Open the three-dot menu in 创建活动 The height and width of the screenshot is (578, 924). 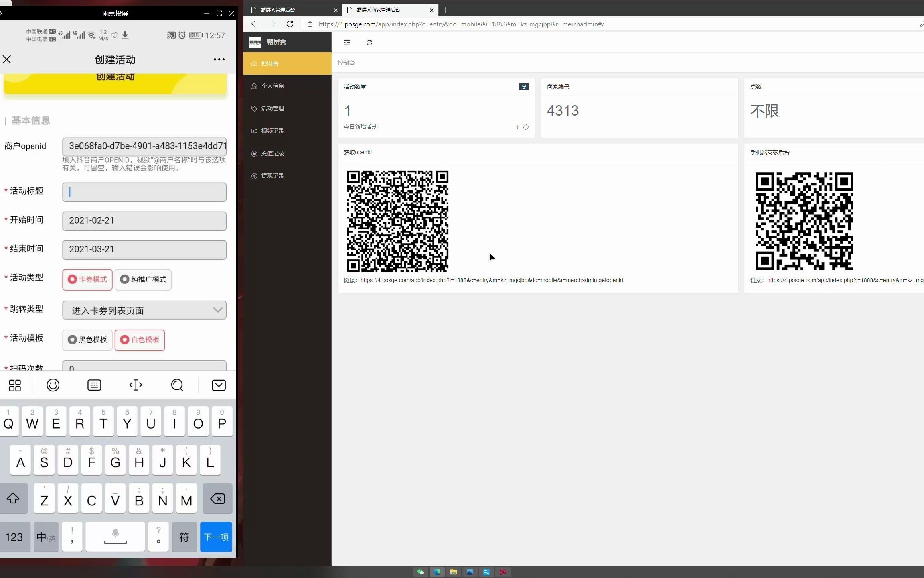click(x=219, y=59)
